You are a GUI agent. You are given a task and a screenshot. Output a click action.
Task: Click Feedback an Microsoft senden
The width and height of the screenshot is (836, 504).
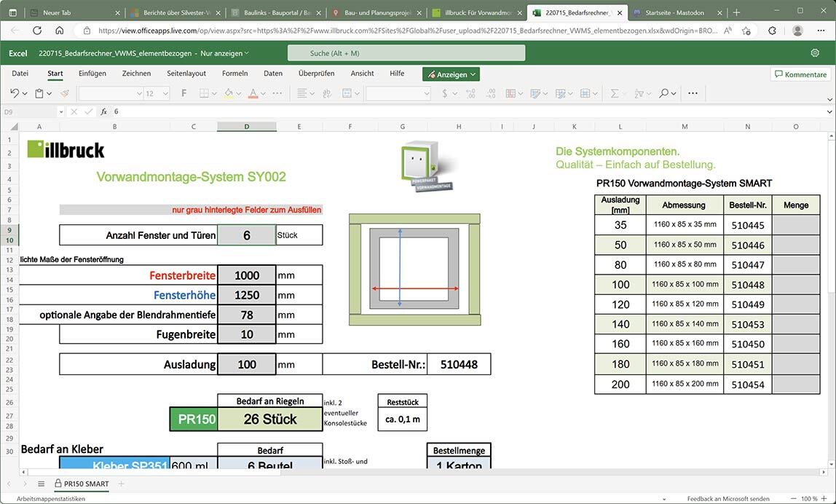728,499
